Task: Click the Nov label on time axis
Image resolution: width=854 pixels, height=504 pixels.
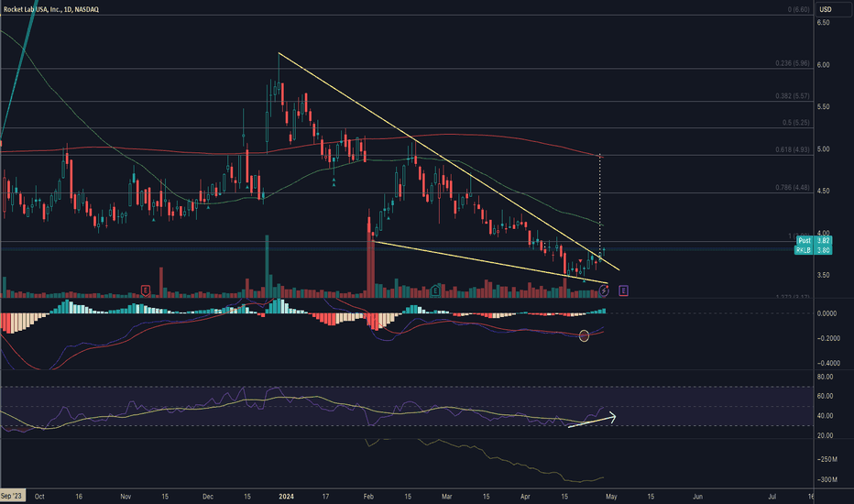Action: pyautogui.click(x=126, y=497)
